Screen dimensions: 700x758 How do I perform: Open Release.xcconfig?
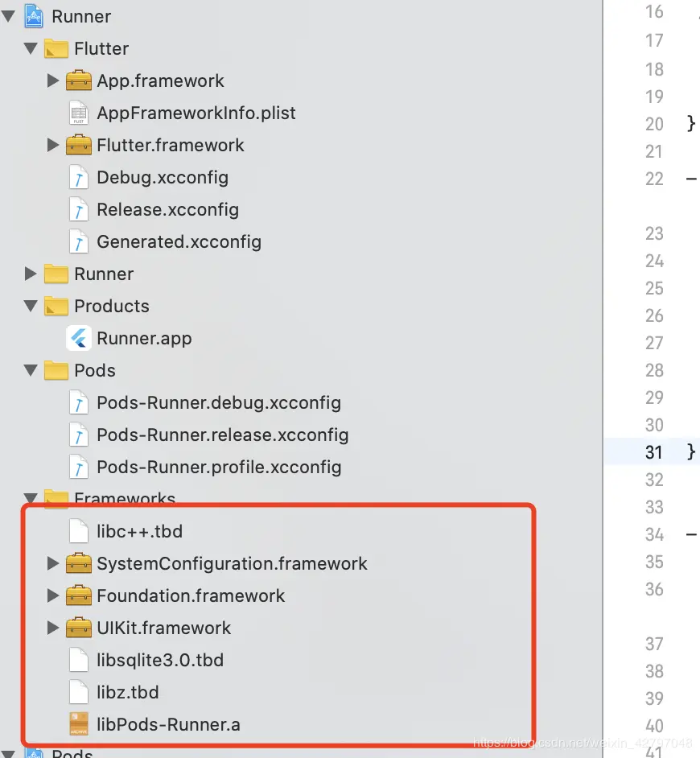[167, 210]
